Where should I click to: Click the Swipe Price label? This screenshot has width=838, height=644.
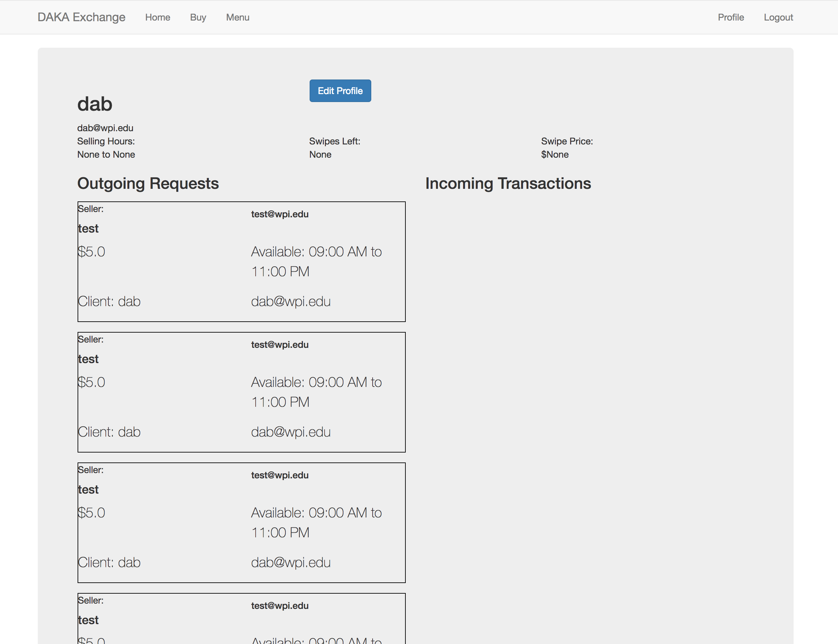coord(567,141)
